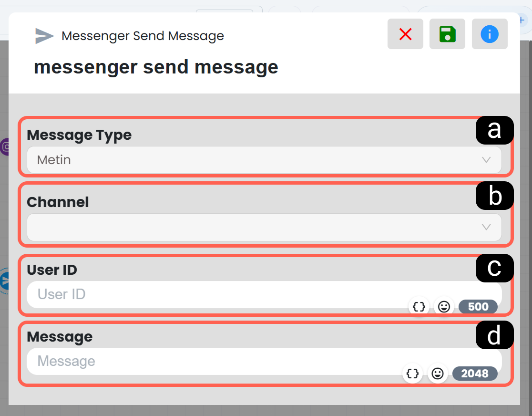532x416 pixels.
Task: Click the paper plane Messenger icon in header
Action: (44, 36)
